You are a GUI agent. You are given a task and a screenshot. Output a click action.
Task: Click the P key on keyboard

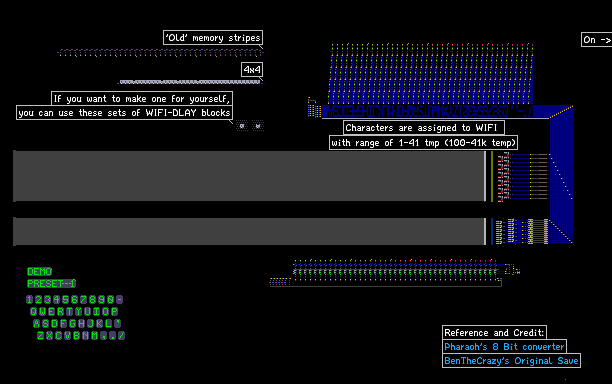(x=114, y=312)
